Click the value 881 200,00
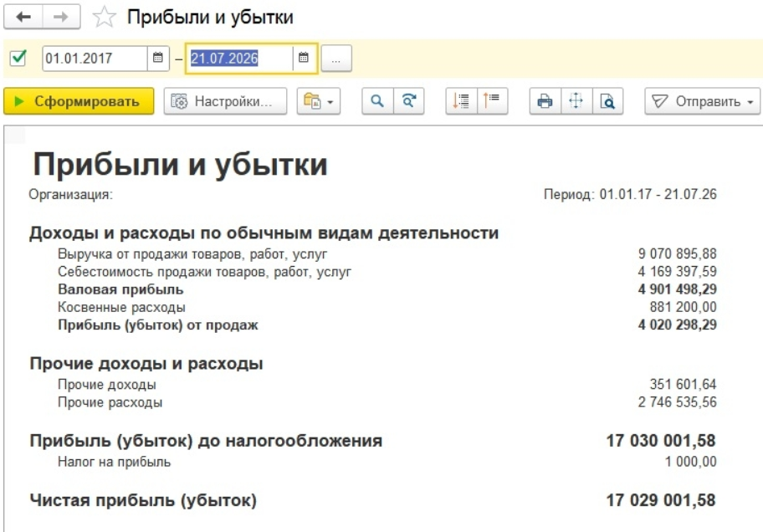Viewport: 763px width, 532px height. (x=683, y=307)
